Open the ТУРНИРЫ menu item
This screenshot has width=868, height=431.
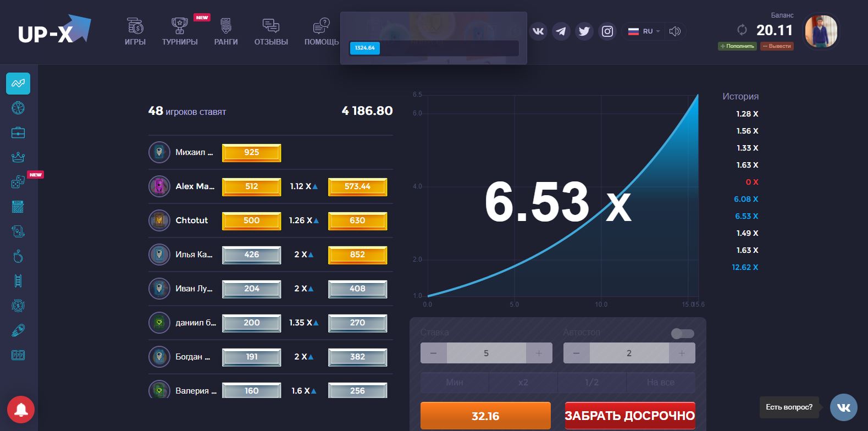tap(180, 32)
